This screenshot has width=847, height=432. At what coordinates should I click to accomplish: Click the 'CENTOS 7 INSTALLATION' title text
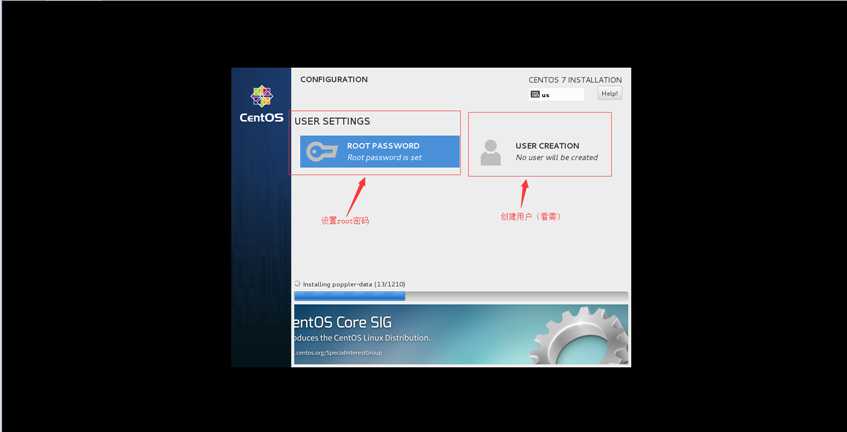coord(575,80)
